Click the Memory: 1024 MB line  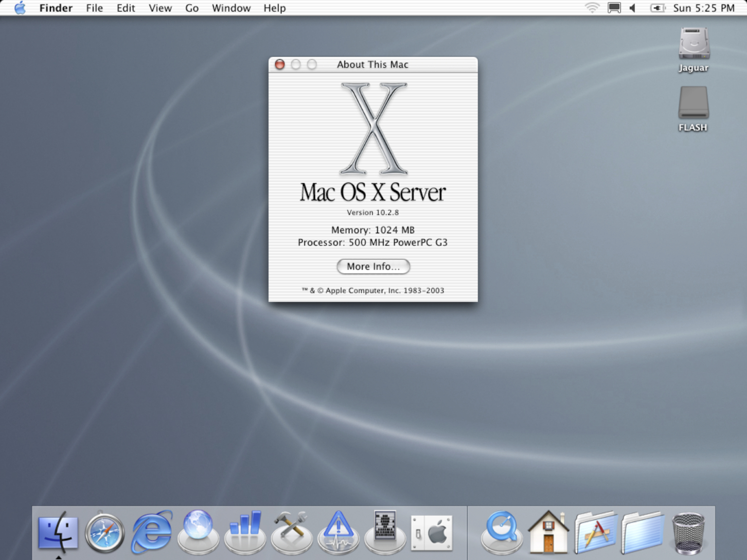click(x=373, y=230)
